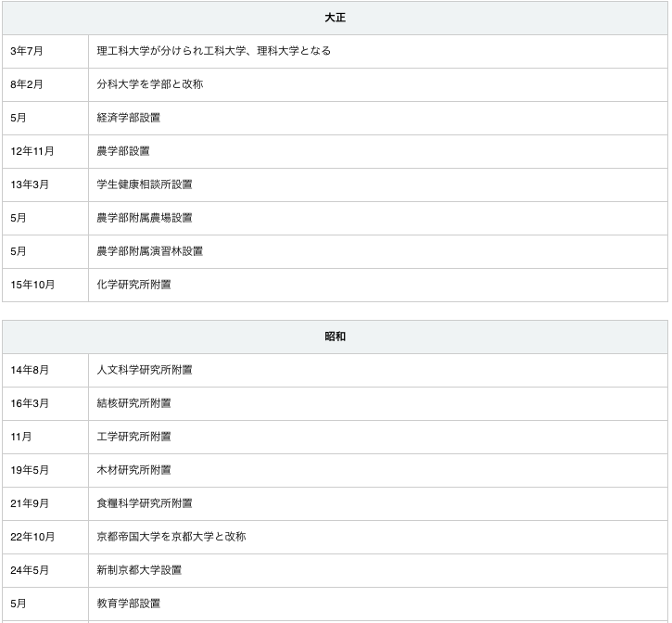Select the 農学部附属農場設置 entry

click(x=378, y=218)
